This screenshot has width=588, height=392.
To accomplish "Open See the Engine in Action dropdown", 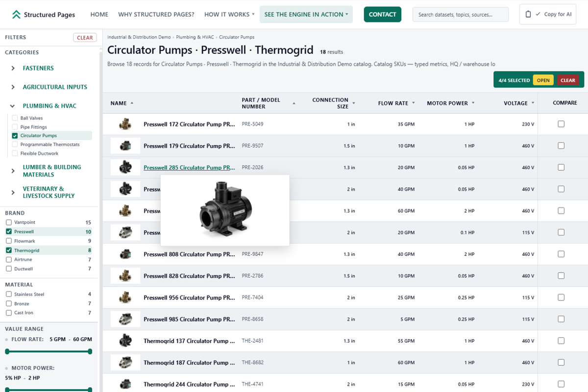I will tap(306, 15).
